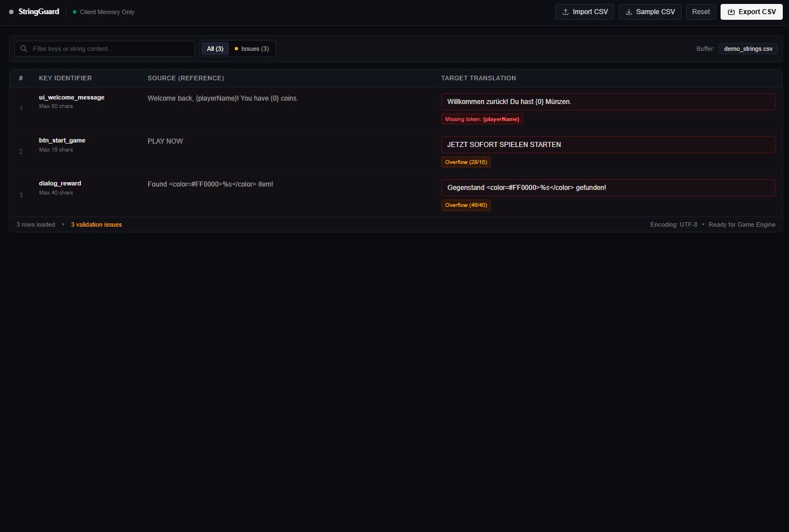
Task: Click the PLAY NOW source string
Action: (165, 141)
